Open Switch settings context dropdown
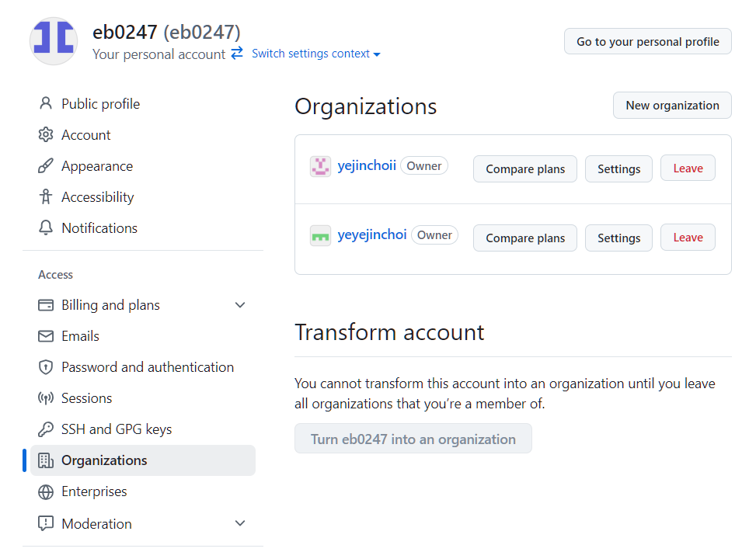The width and height of the screenshot is (756, 552). pos(315,54)
